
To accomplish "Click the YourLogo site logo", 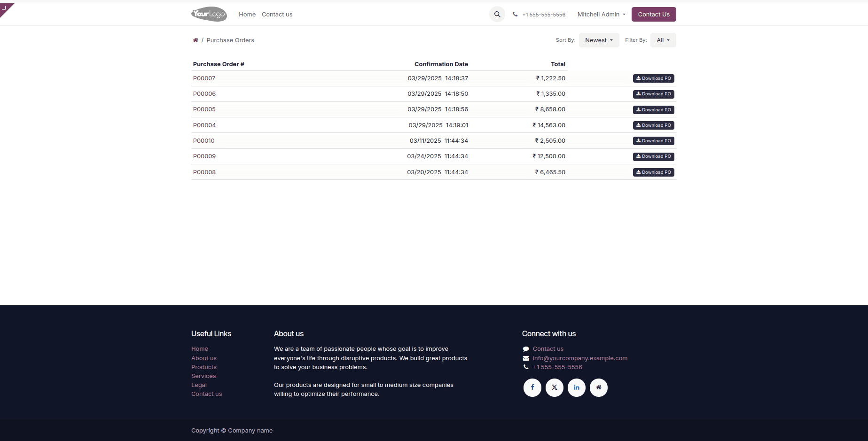I will click(x=209, y=14).
